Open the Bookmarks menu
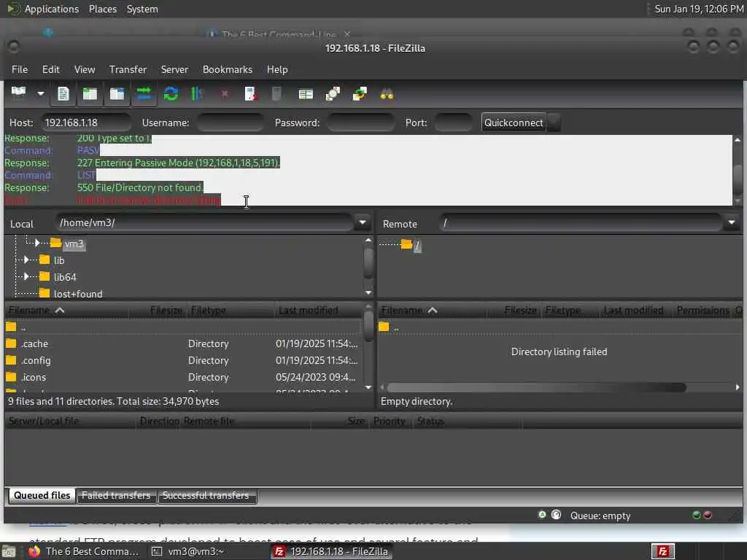The image size is (747, 560). pyautogui.click(x=228, y=69)
